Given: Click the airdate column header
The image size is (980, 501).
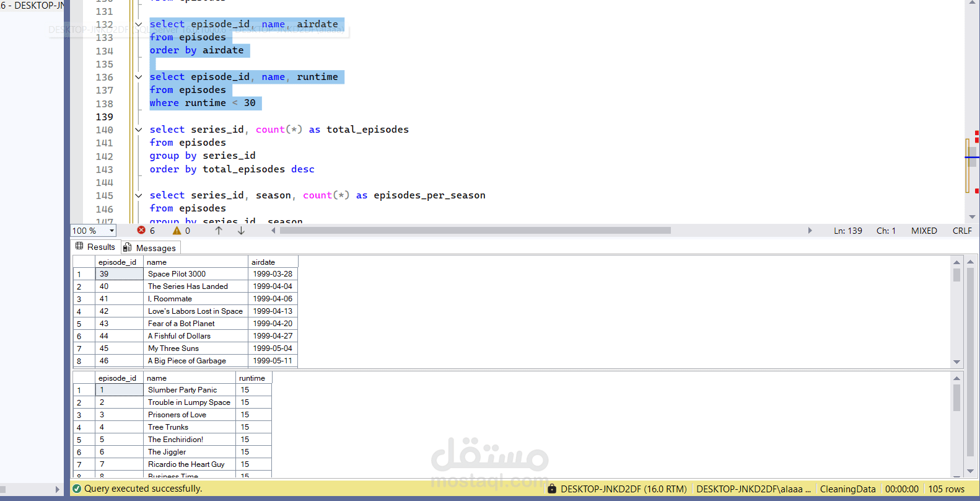Looking at the screenshot, I should (x=273, y=262).
